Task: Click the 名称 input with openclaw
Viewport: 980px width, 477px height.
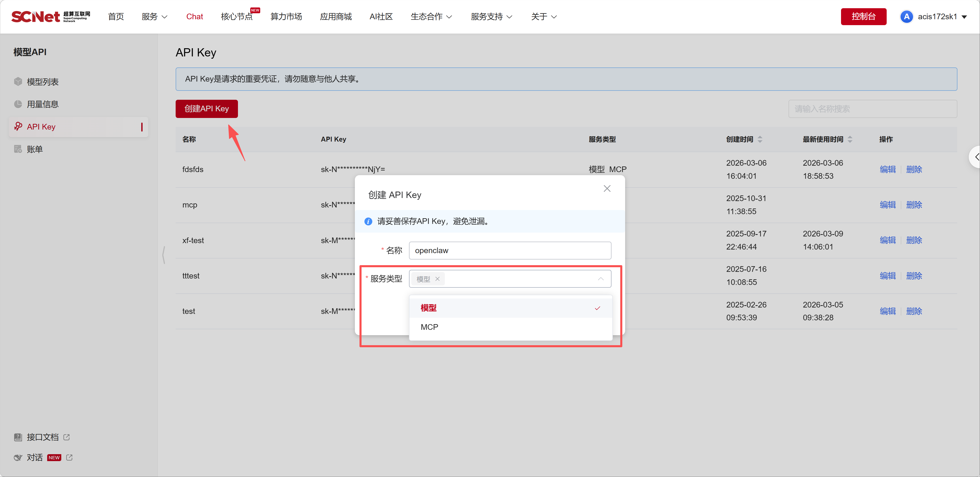Action: [x=510, y=250]
